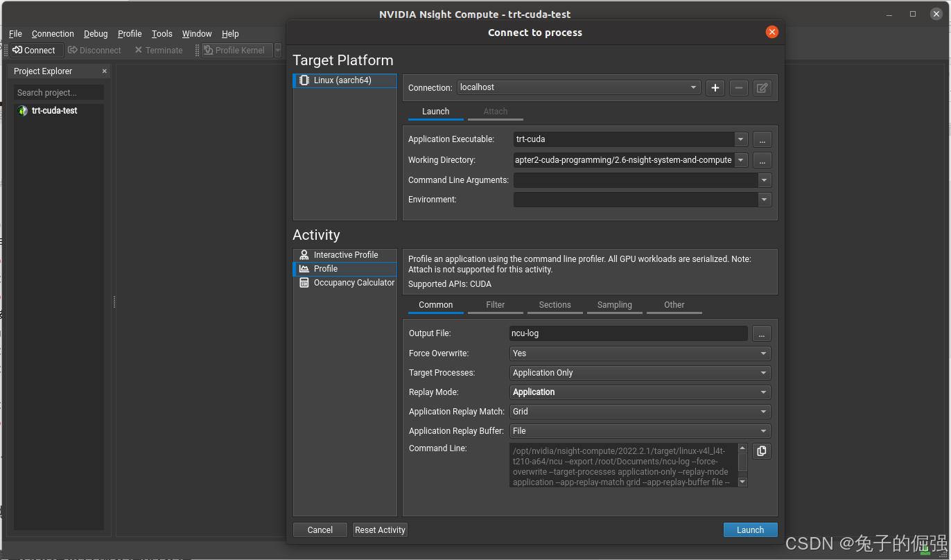Image resolution: width=951 pixels, height=560 pixels.
Task: Open the Help menu
Action: 230,33
